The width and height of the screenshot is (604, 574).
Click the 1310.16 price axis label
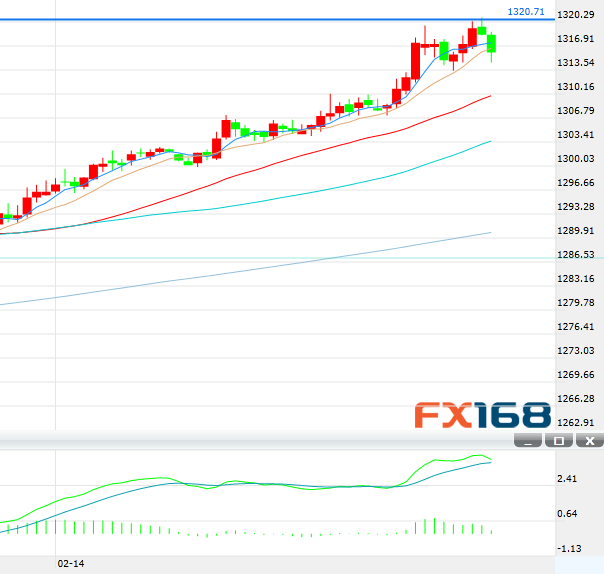577,87
